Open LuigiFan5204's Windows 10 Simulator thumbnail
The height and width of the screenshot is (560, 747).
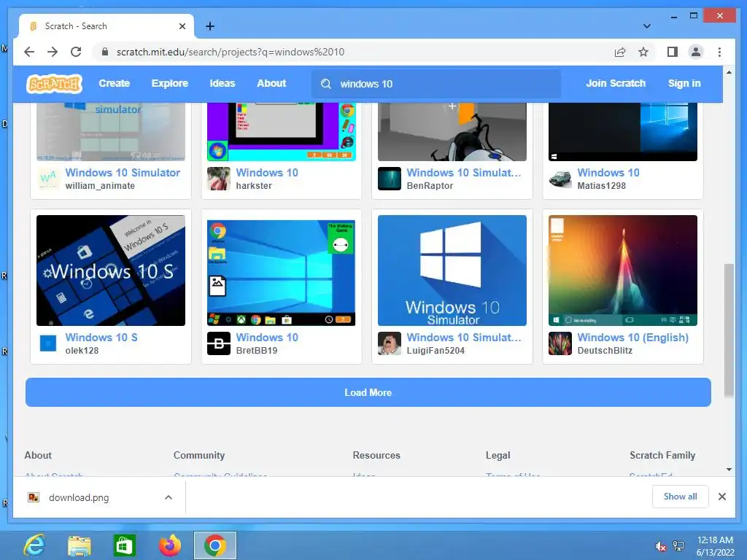pyautogui.click(x=452, y=271)
